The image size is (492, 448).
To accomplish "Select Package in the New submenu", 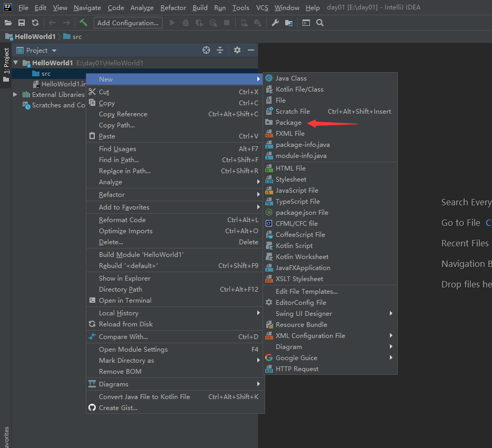I will pyautogui.click(x=330, y=123).
